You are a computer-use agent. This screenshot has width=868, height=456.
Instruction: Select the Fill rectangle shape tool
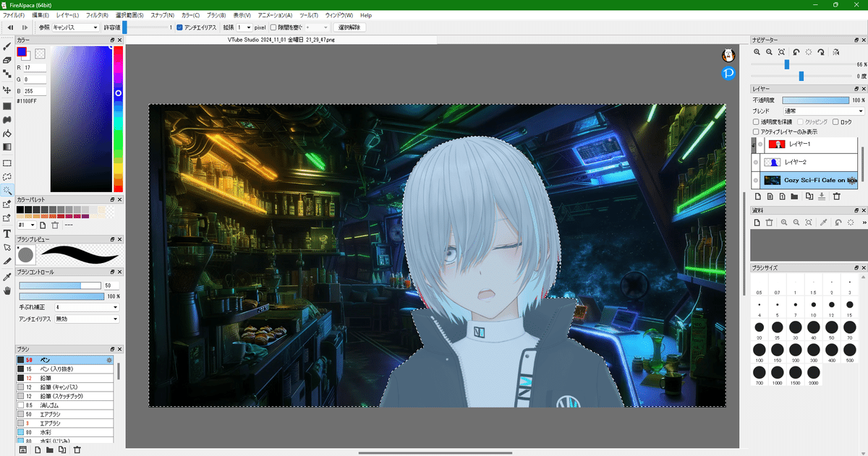click(x=7, y=106)
